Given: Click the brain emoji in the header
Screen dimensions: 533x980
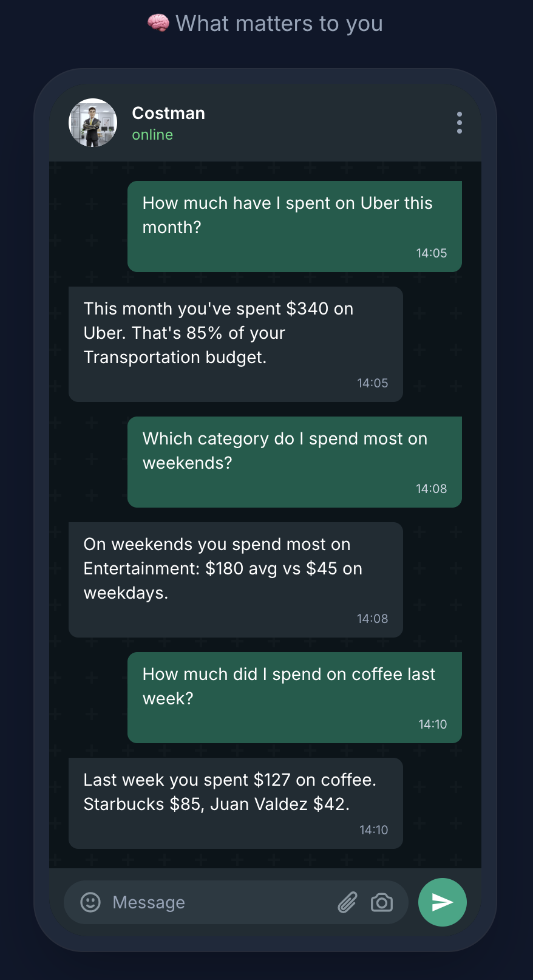Looking at the screenshot, I should pyautogui.click(x=158, y=22).
